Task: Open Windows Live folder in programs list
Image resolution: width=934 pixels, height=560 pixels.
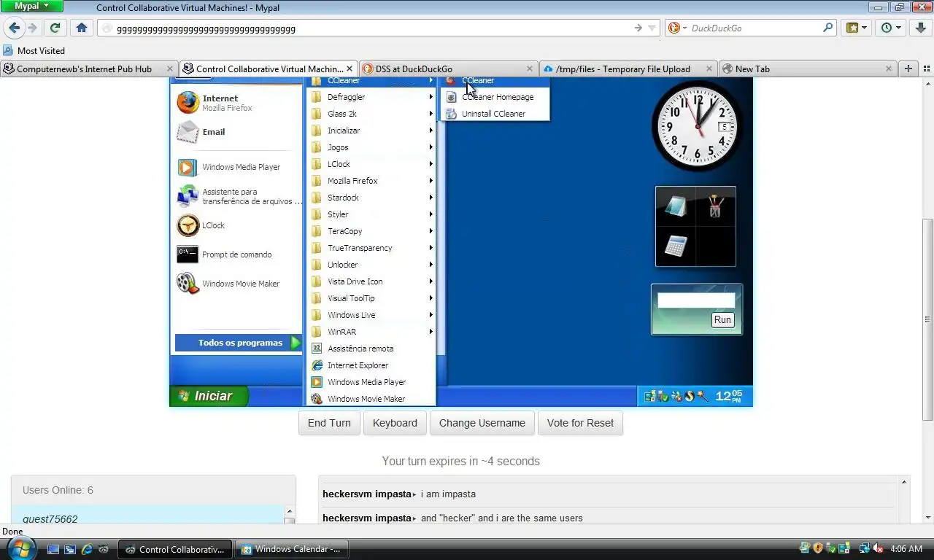Action: coord(371,315)
